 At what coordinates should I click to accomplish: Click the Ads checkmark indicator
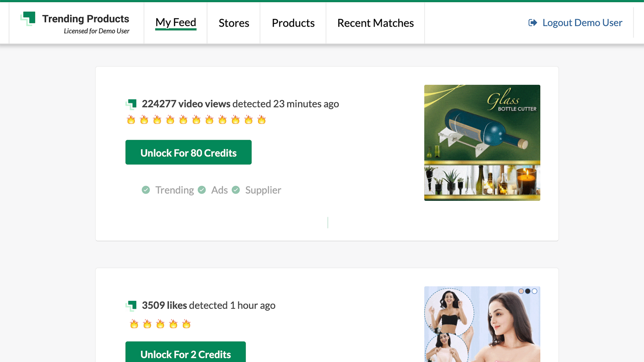pos(202,190)
